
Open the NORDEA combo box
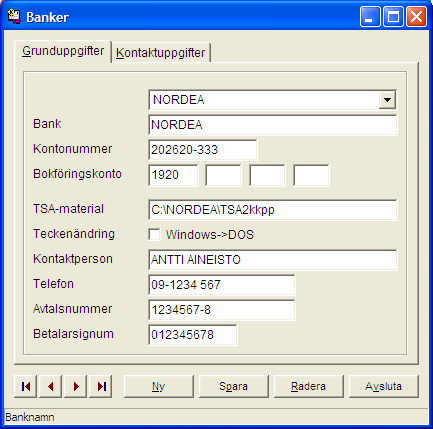pyautogui.click(x=272, y=100)
